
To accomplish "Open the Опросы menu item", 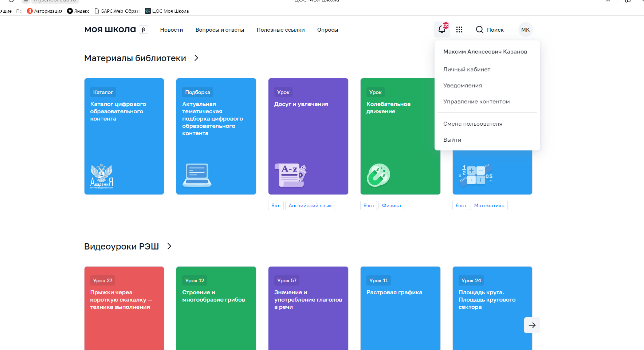I will pyautogui.click(x=327, y=30).
